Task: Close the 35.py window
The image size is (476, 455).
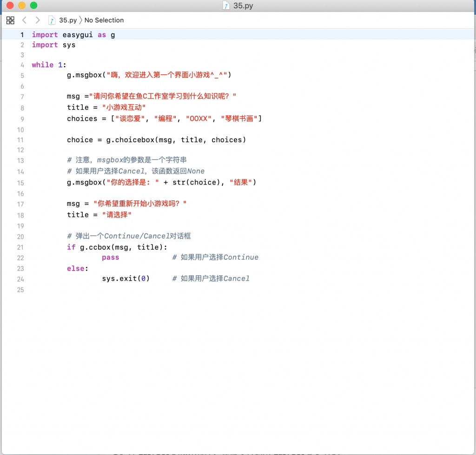Action: click(x=10, y=6)
